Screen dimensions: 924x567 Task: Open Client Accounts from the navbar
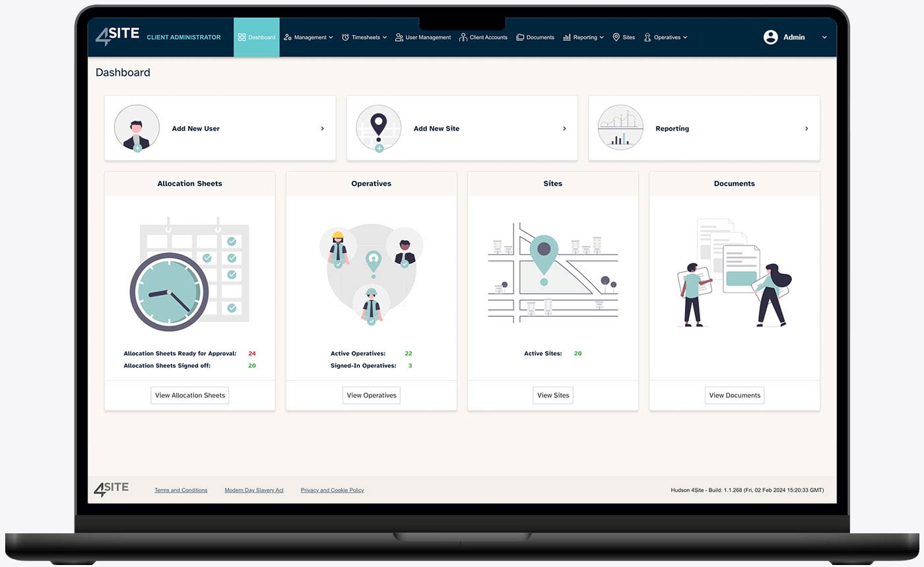483,38
